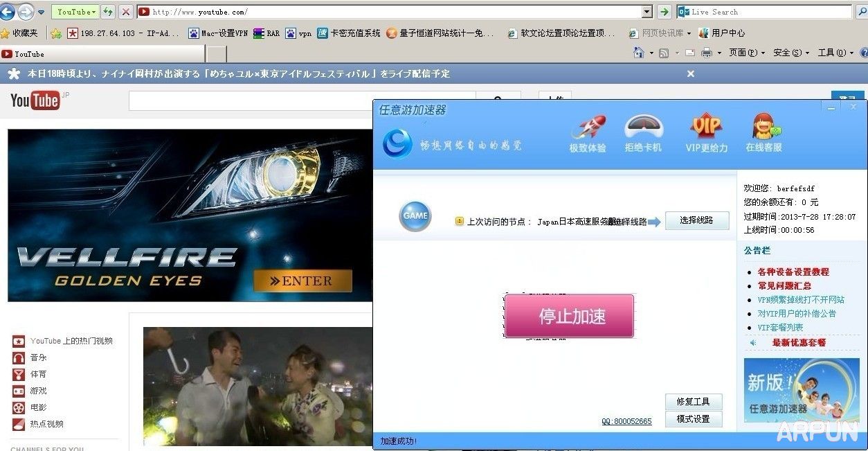Select the 音乐 headphones icon in sidebar
Viewport: 868px width, 451px height.
(17, 357)
